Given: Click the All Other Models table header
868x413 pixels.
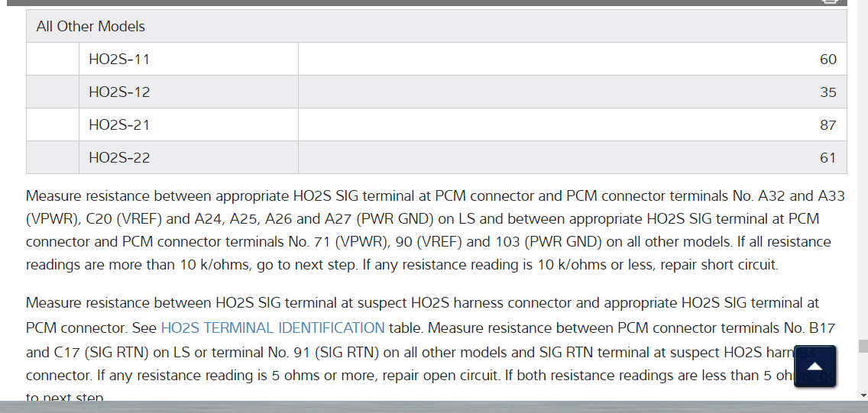Looking at the screenshot, I should click(90, 26).
